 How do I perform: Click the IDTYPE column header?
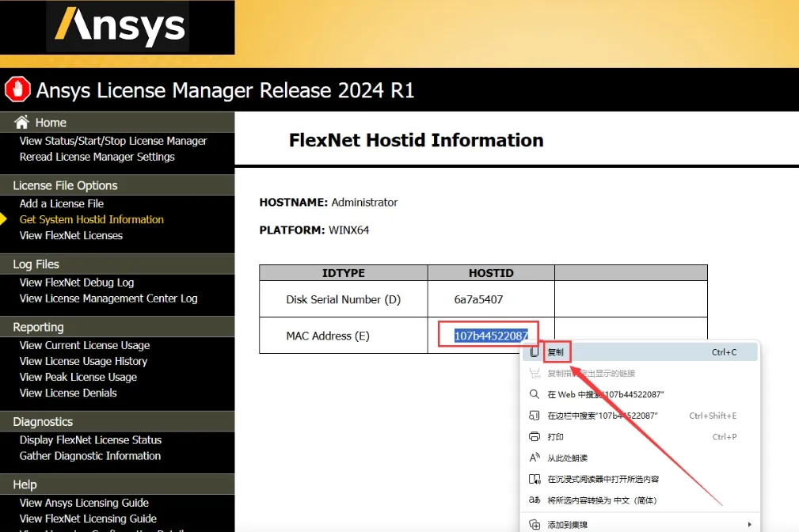(x=343, y=273)
